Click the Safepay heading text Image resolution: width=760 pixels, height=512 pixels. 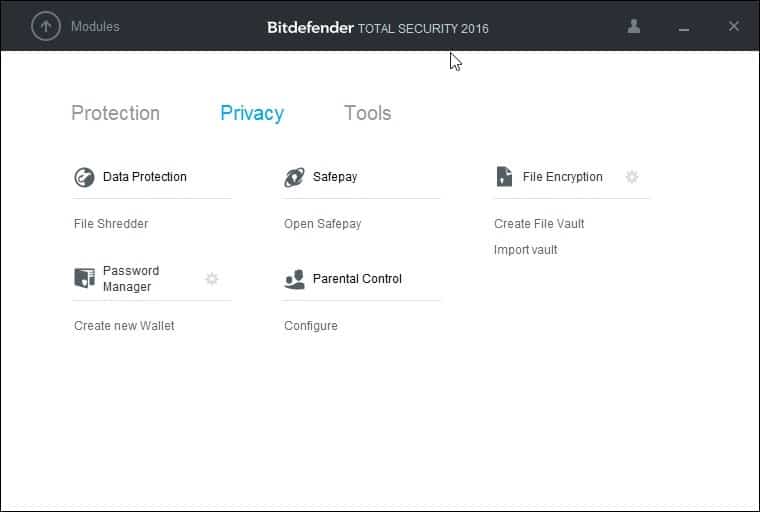(x=335, y=177)
